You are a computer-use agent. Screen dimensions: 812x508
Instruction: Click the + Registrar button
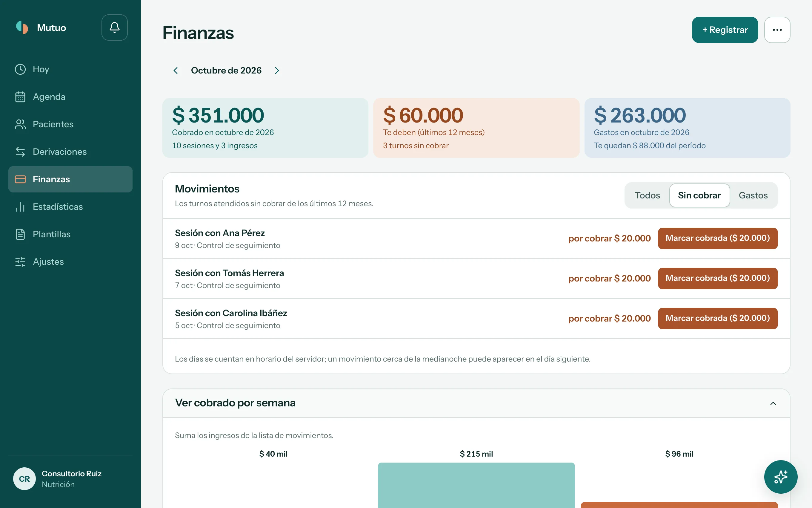click(725, 30)
